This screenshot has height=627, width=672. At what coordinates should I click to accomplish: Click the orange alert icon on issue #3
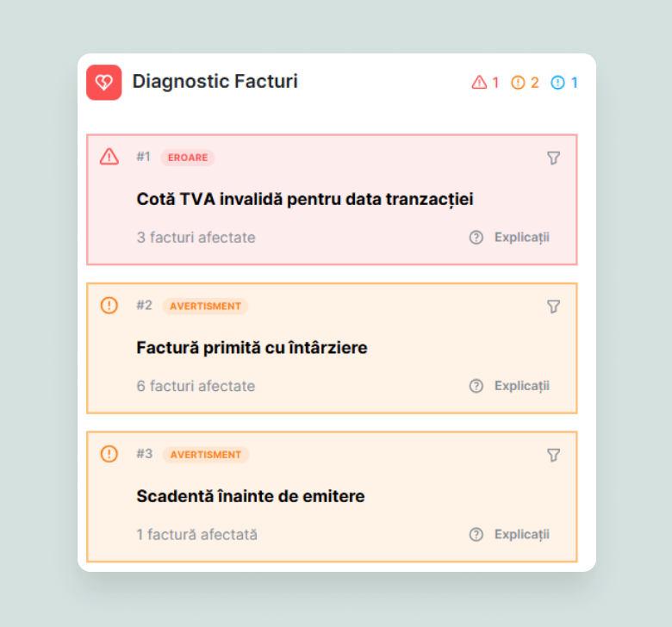point(109,454)
